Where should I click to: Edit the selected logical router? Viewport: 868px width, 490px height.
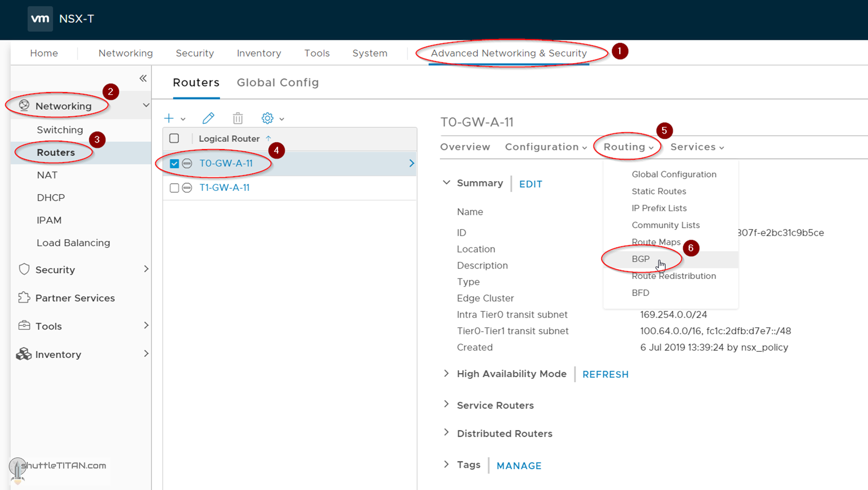208,118
